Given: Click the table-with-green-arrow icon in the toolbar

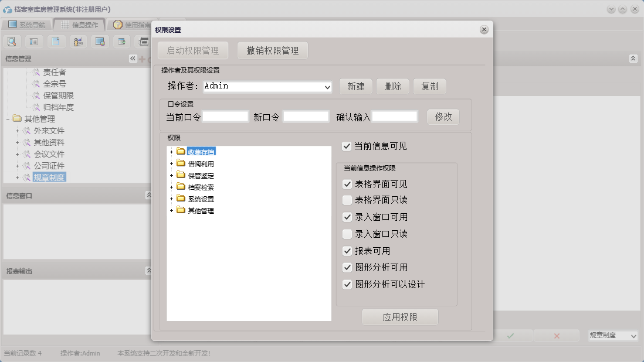Looking at the screenshot, I should click(121, 42).
